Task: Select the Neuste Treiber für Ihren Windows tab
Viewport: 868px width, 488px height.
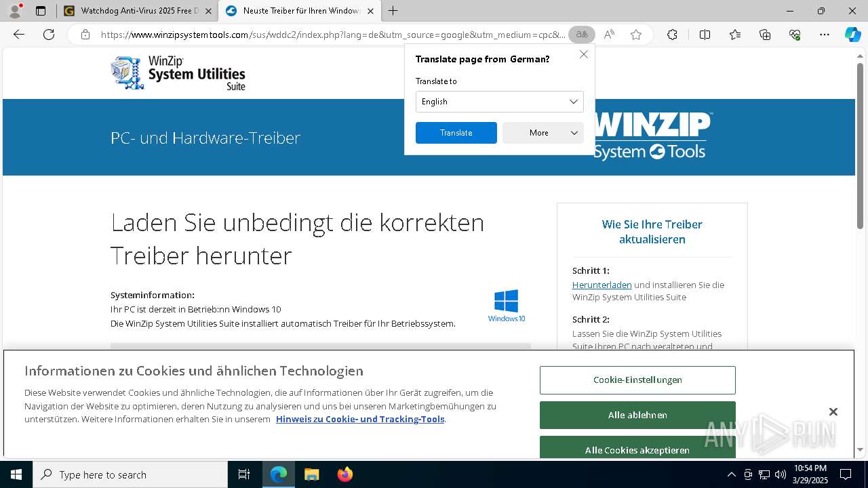Action: point(300,11)
